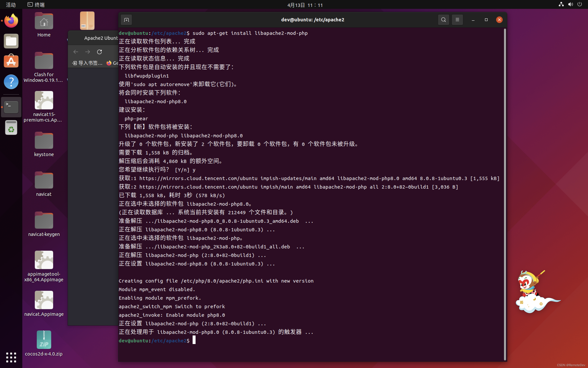Click the terminal title dev@ubuntu: /etc/apache2

pos(313,20)
